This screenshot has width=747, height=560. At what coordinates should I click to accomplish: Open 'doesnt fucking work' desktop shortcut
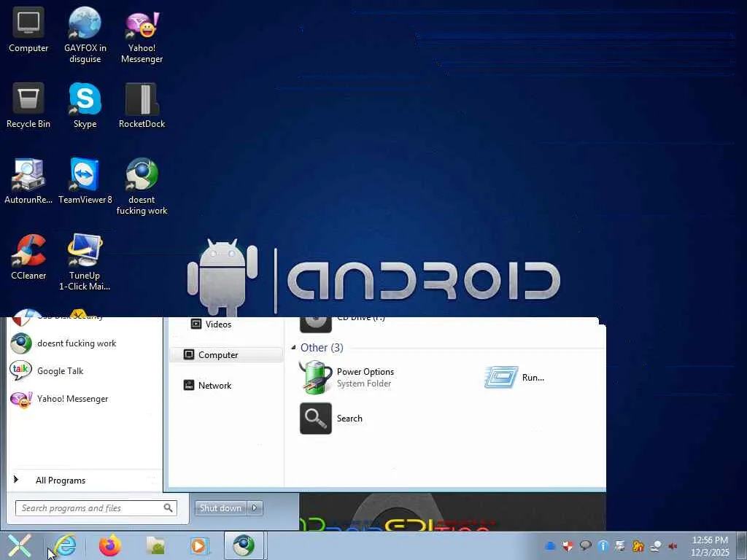[142, 187]
